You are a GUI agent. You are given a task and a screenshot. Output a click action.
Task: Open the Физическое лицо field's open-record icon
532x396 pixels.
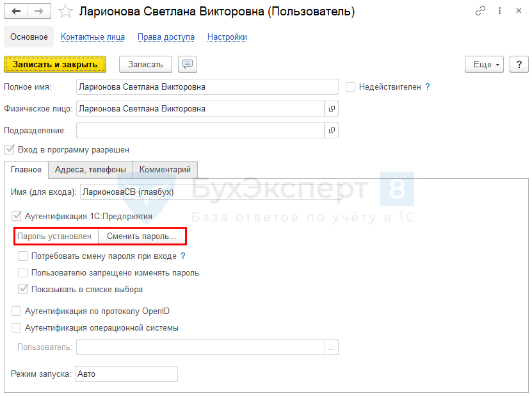click(x=332, y=109)
